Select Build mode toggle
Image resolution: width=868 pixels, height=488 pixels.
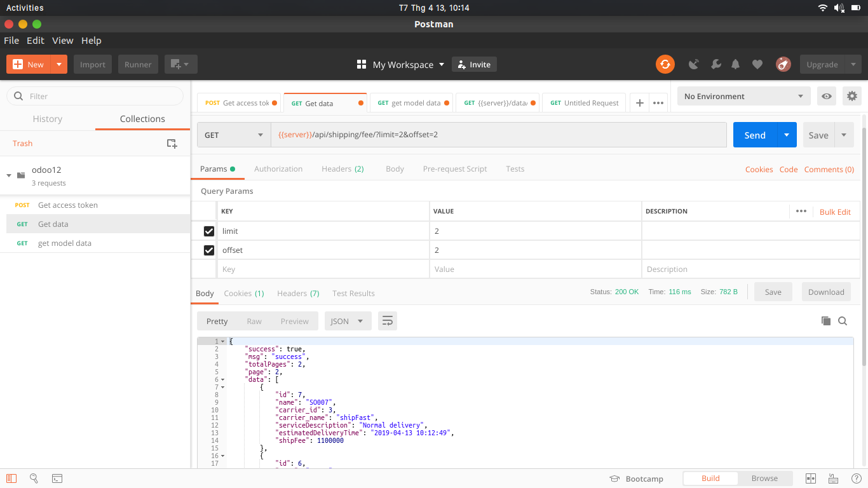[710, 478]
